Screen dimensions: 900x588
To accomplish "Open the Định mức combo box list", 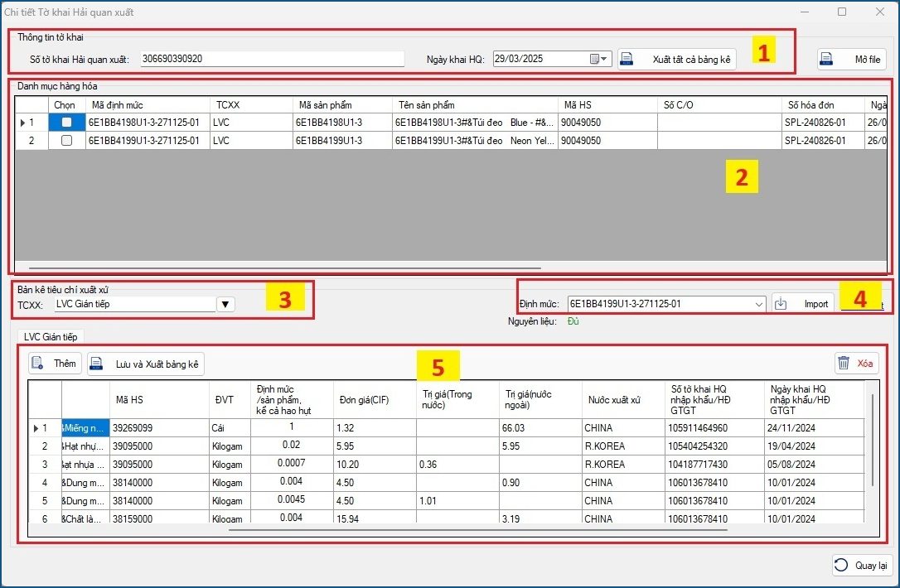I will pyautogui.click(x=759, y=304).
